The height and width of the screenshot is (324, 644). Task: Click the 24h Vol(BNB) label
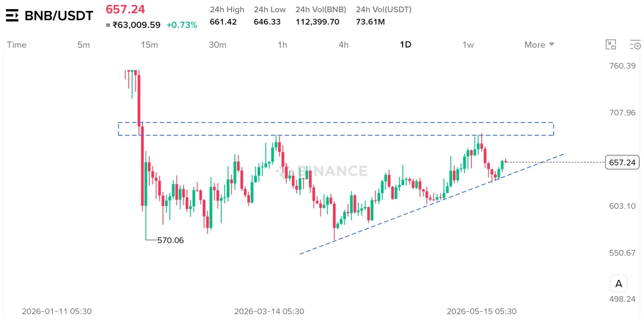[321, 10]
